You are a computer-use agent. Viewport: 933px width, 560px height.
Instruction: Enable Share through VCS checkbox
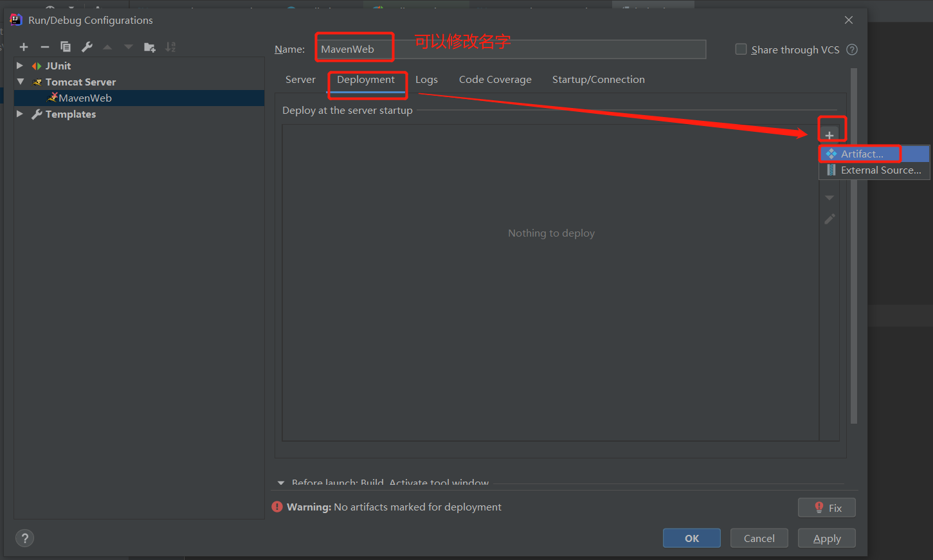tap(741, 50)
